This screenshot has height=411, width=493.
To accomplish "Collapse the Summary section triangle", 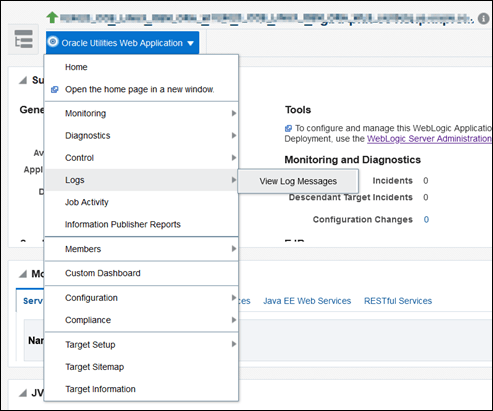I will pos(23,80).
